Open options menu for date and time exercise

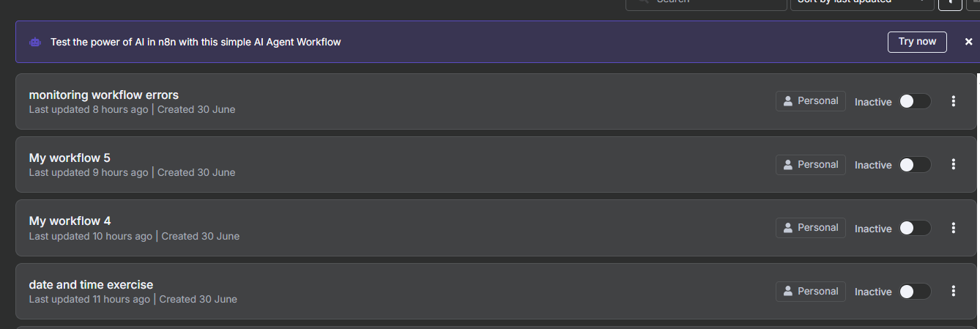[953, 292]
